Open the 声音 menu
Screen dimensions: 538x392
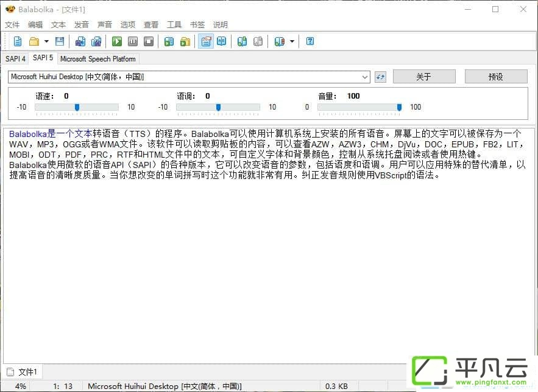pyautogui.click(x=105, y=25)
